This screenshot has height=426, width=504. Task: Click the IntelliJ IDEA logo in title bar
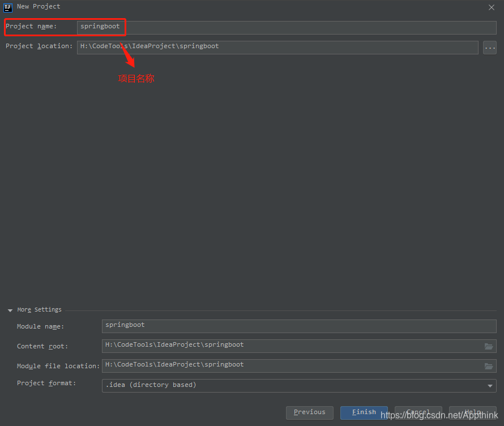pyautogui.click(x=7, y=7)
